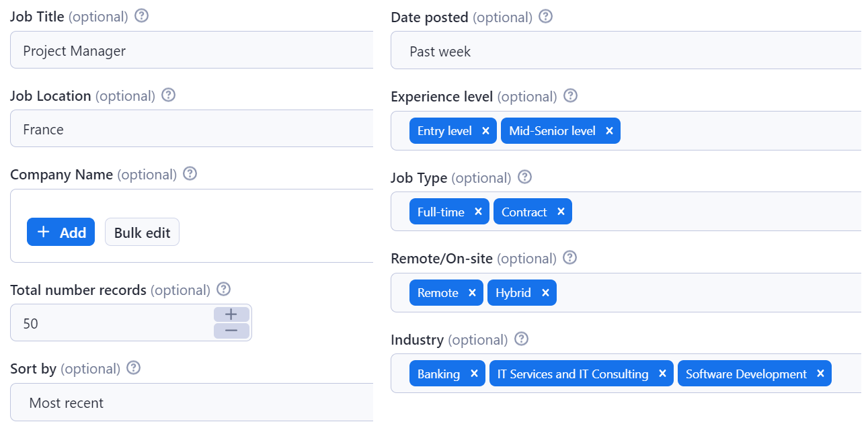The height and width of the screenshot is (428, 868).
Task: Click the help icon next to Experience level
Action: (x=569, y=95)
